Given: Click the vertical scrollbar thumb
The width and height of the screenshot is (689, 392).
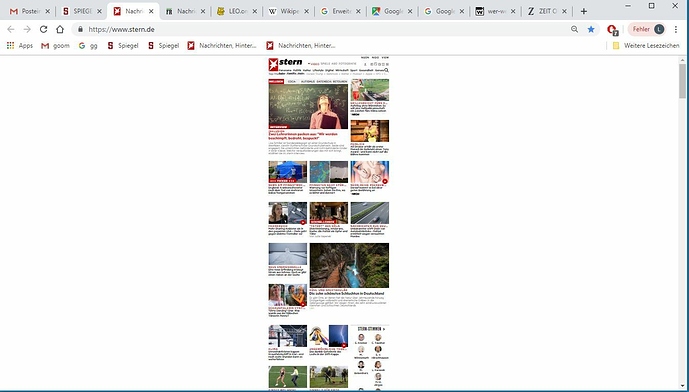Looking at the screenshot, I should [682, 81].
